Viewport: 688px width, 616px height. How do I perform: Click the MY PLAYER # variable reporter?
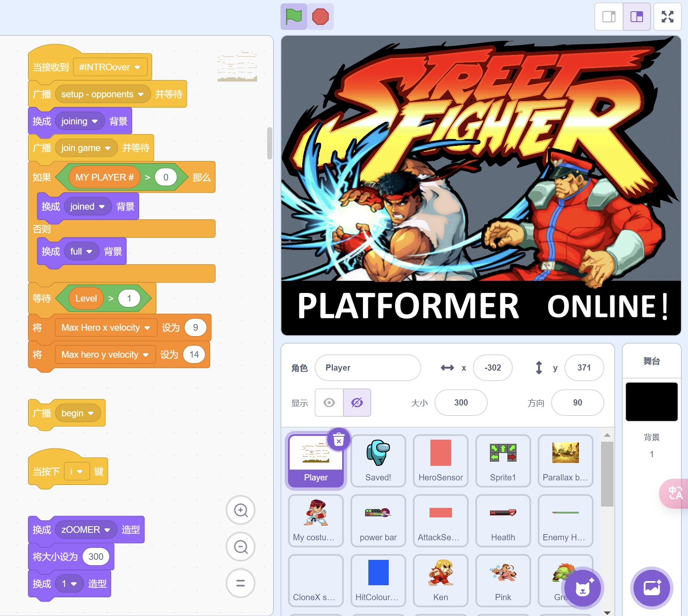pyautogui.click(x=104, y=178)
